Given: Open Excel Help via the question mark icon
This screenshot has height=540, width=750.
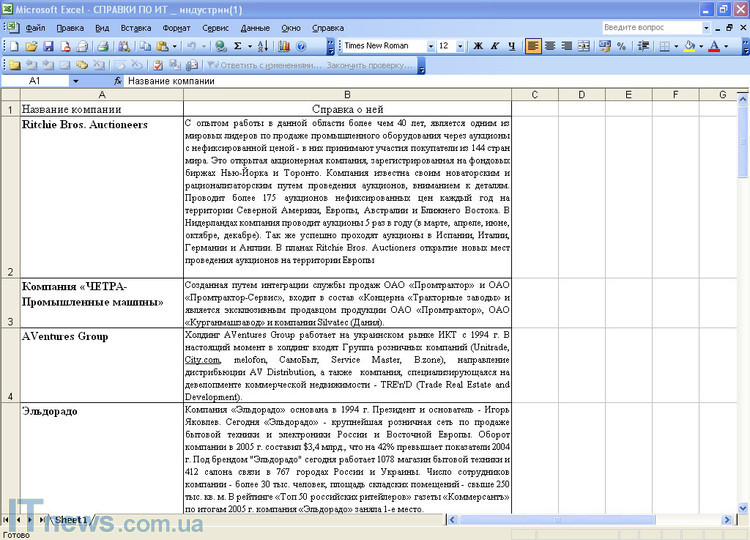Looking at the screenshot, I should [x=301, y=46].
